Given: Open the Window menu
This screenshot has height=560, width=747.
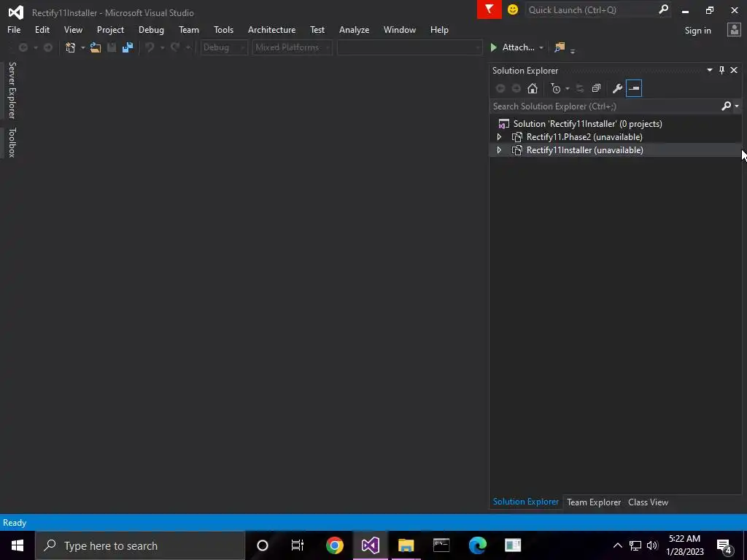Looking at the screenshot, I should [x=399, y=29].
